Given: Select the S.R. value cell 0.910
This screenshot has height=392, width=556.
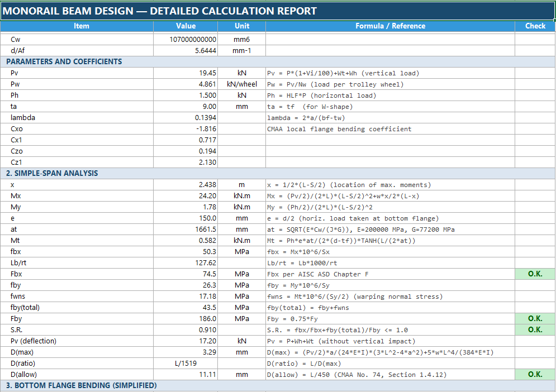Looking at the screenshot, I should point(186,330).
